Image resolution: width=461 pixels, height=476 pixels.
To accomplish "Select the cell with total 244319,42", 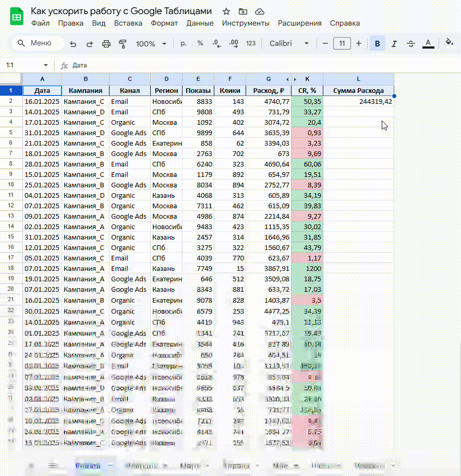I will click(358, 101).
